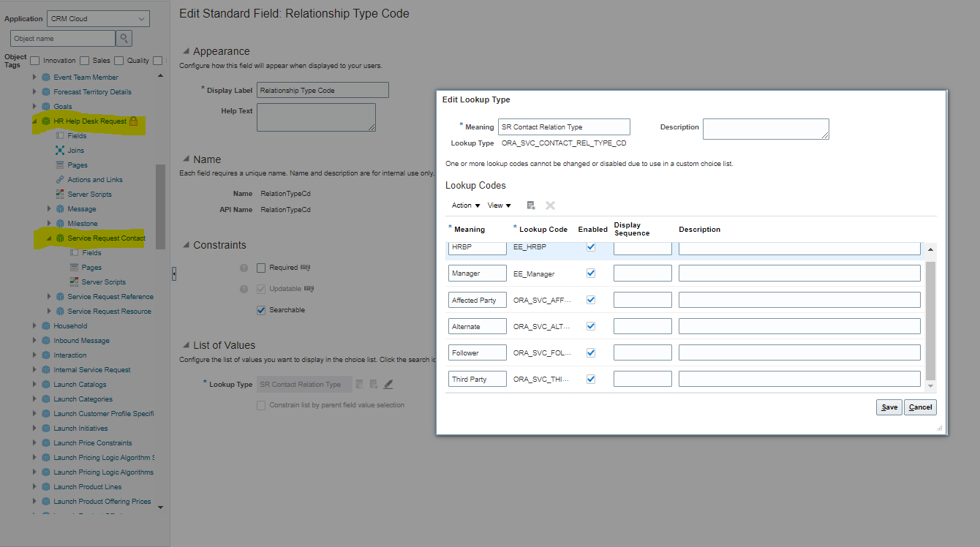Image resolution: width=980 pixels, height=547 pixels.
Task: Open Service Request Resource object
Action: tap(109, 311)
